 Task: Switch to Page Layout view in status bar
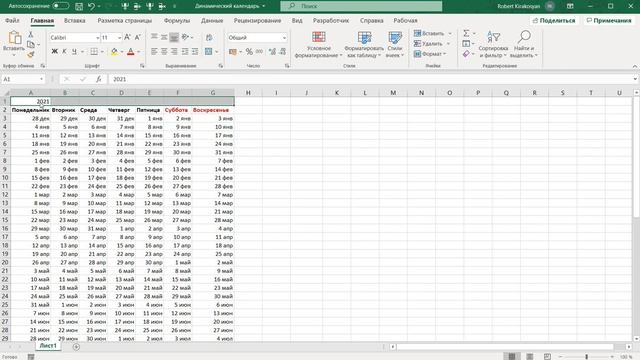(x=529, y=356)
